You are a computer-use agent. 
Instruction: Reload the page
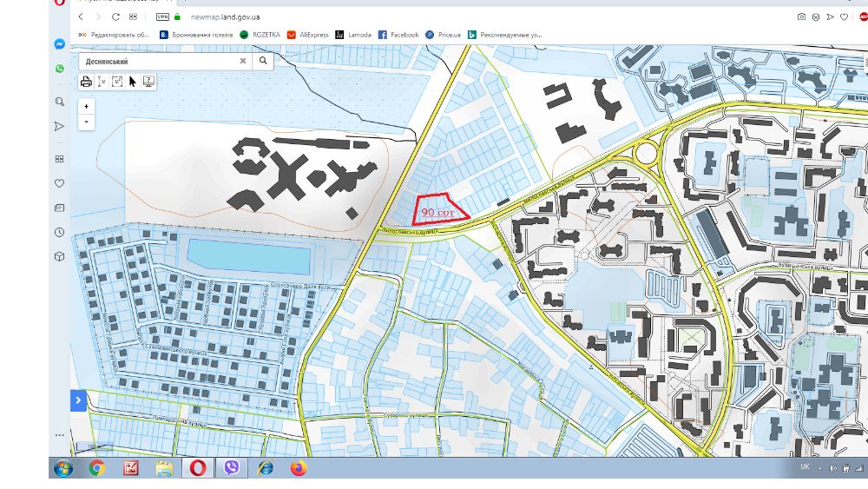[x=115, y=17]
